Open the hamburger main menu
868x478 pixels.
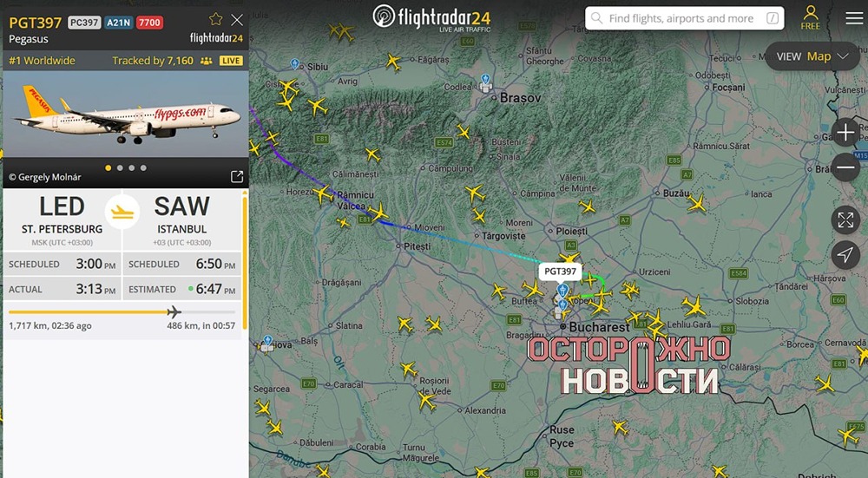pos(854,18)
